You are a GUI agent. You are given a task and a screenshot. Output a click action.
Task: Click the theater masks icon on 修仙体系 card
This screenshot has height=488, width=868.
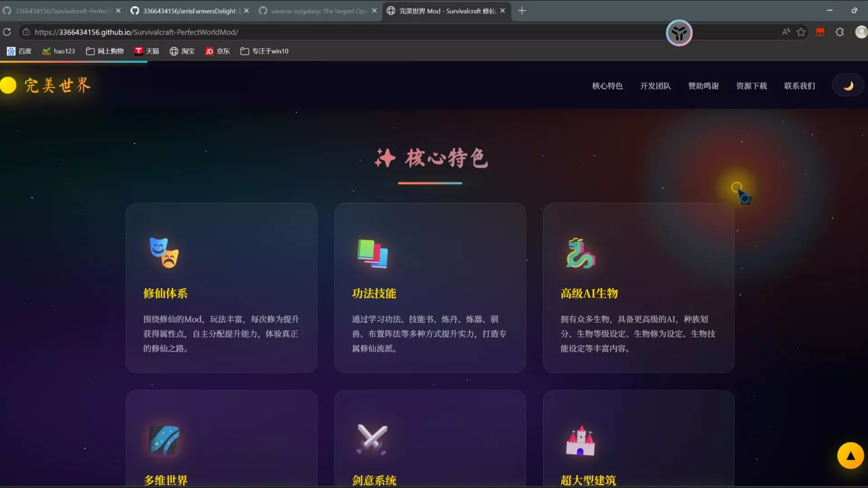pos(164,253)
